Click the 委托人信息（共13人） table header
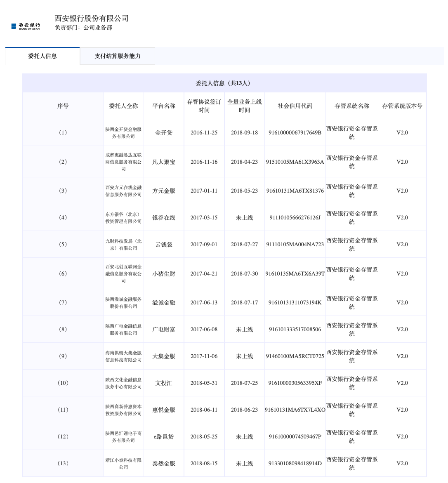 click(224, 83)
